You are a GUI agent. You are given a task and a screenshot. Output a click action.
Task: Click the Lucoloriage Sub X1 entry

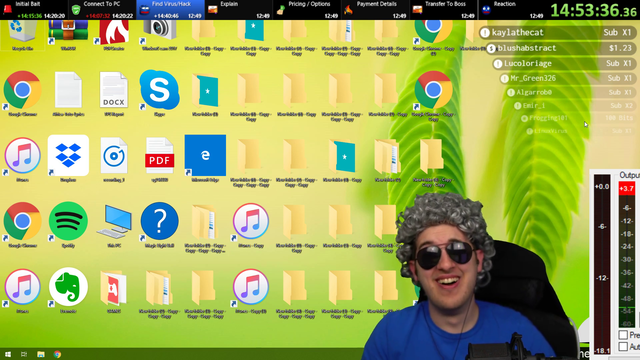click(x=564, y=63)
